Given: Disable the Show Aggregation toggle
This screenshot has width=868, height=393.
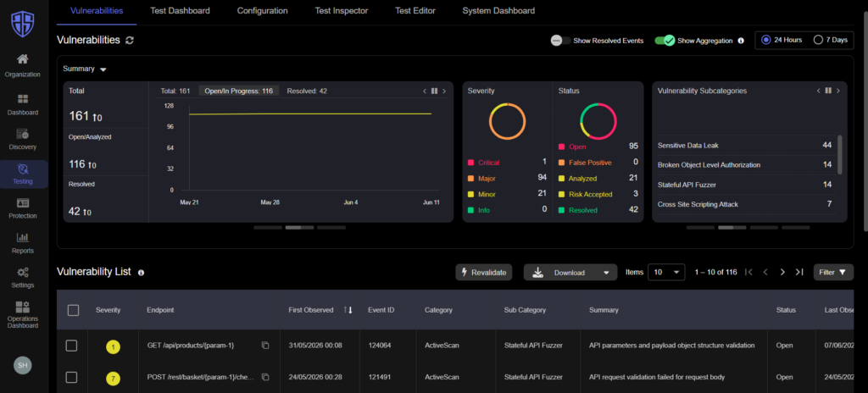Looking at the screenshot, I should point(665,41).
